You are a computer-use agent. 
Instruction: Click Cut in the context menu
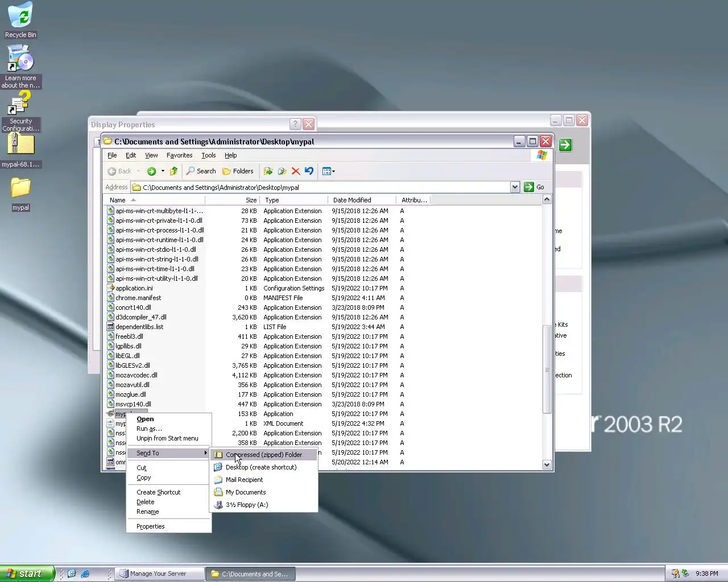tap(169, 468)
